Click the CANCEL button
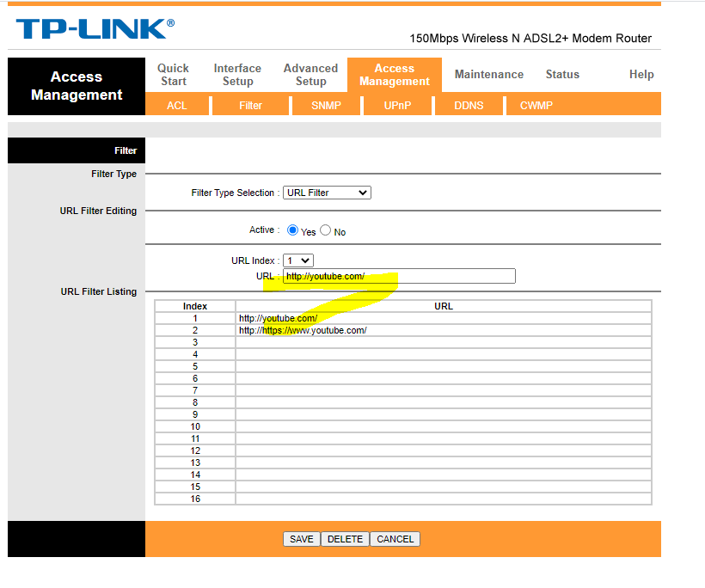 395,540
